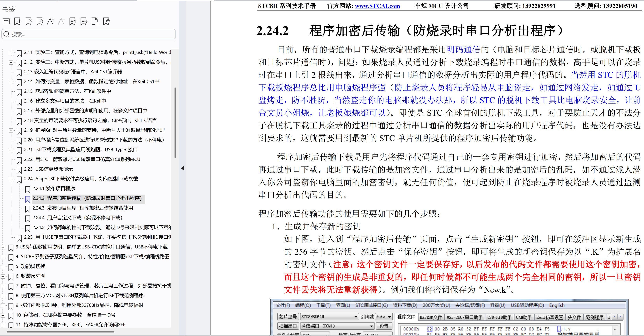
Task: Open bookmark 2.23 USB仿真步骤演示
Action: pos(48,169)
